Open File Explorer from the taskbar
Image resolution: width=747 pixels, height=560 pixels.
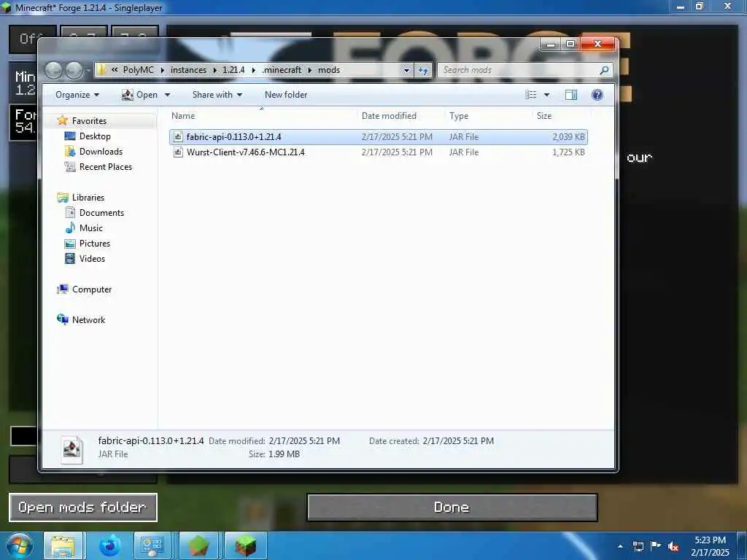click(63, 545)
